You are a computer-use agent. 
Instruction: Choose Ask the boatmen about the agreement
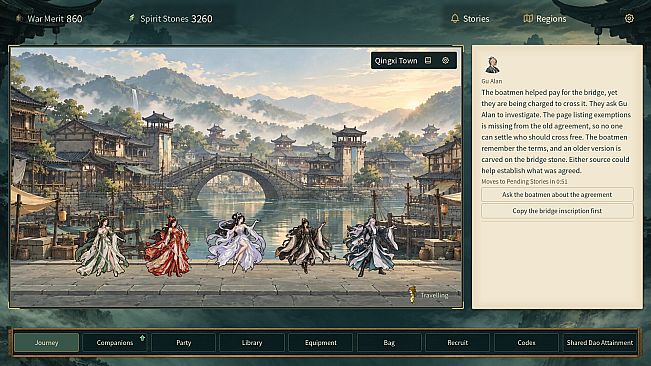tap(557, 195)
